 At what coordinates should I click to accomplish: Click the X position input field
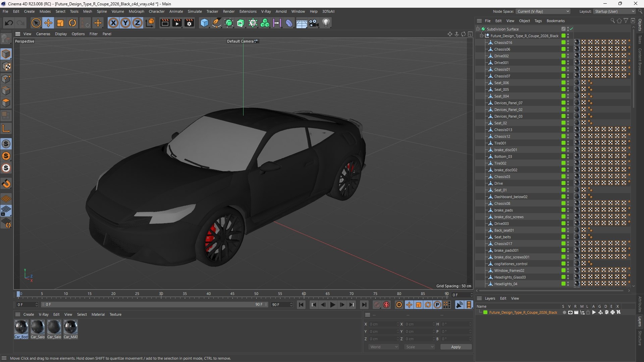(x=384, y=324)
